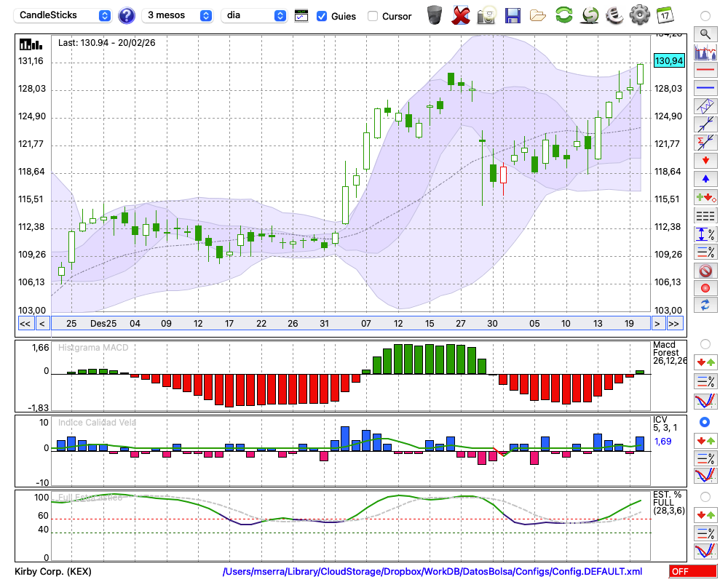Click the trash can icon in toolbar
The width and height of the screenshot is (728, 582).
(435, 15)
